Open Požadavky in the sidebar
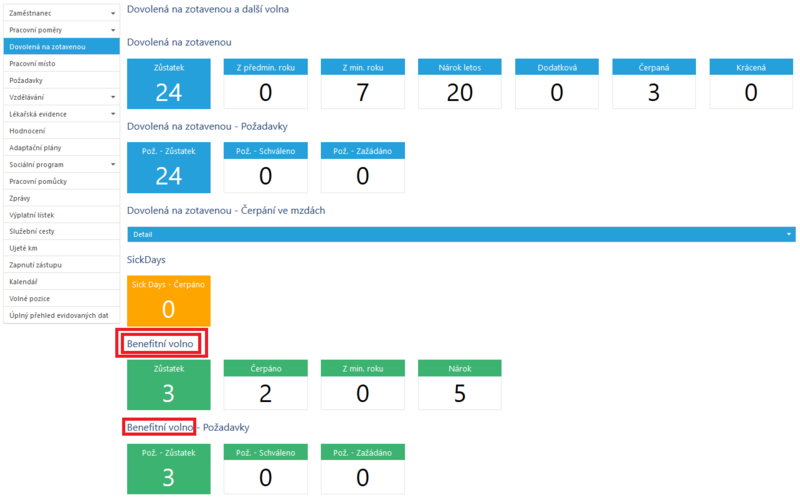The width and height of the screenshot is (800, 498). [61, 80]
